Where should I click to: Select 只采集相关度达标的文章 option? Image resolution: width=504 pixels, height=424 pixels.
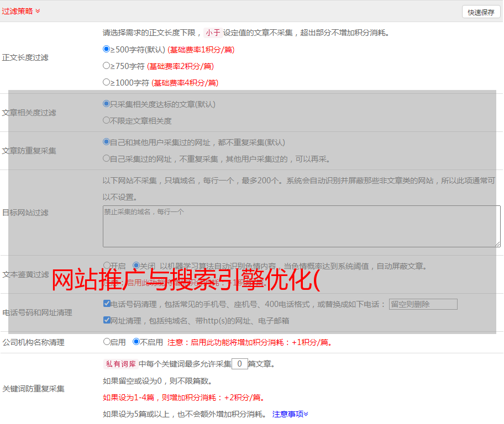tap(107, 104)
